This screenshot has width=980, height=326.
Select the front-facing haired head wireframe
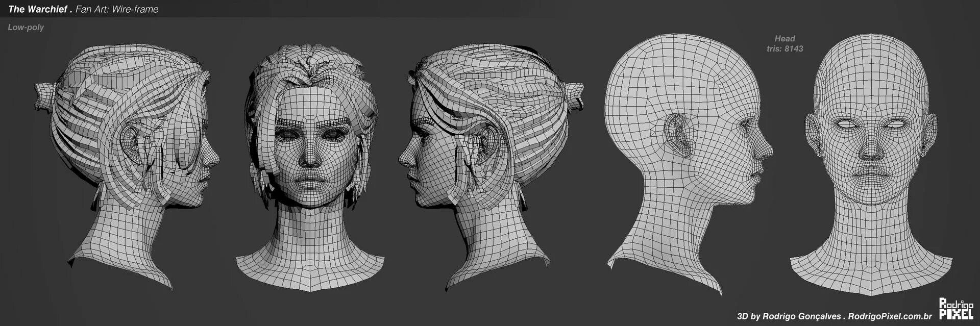tap(311, 167)
